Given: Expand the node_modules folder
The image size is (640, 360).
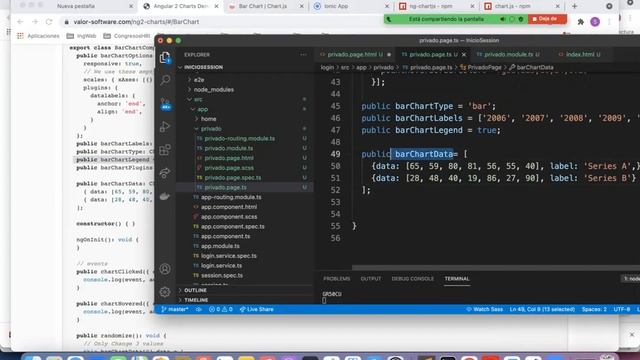Looking at the screenshot, I should coord(213,89).
